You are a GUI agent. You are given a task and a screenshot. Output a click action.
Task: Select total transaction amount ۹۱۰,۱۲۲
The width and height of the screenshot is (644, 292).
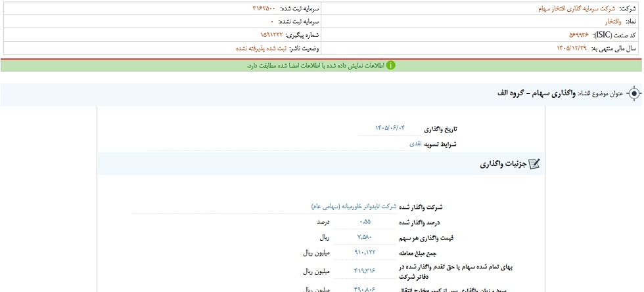click(x=364, y=253)
